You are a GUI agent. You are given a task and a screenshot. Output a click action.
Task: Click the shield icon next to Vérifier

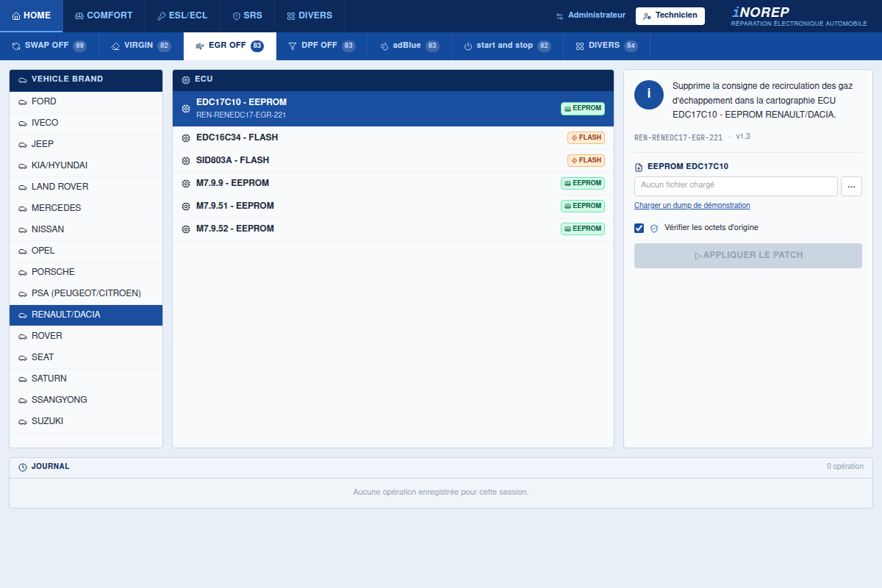tap(654, 229)
